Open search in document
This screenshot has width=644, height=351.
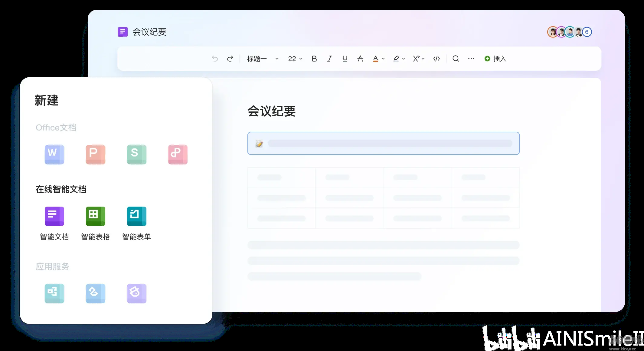(456, 59)
